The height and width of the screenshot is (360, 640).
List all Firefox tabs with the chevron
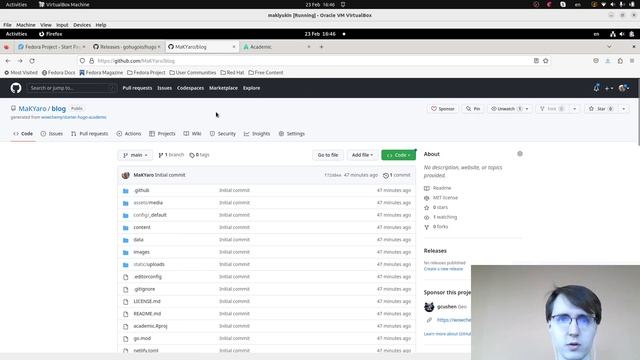pos(609,47)
